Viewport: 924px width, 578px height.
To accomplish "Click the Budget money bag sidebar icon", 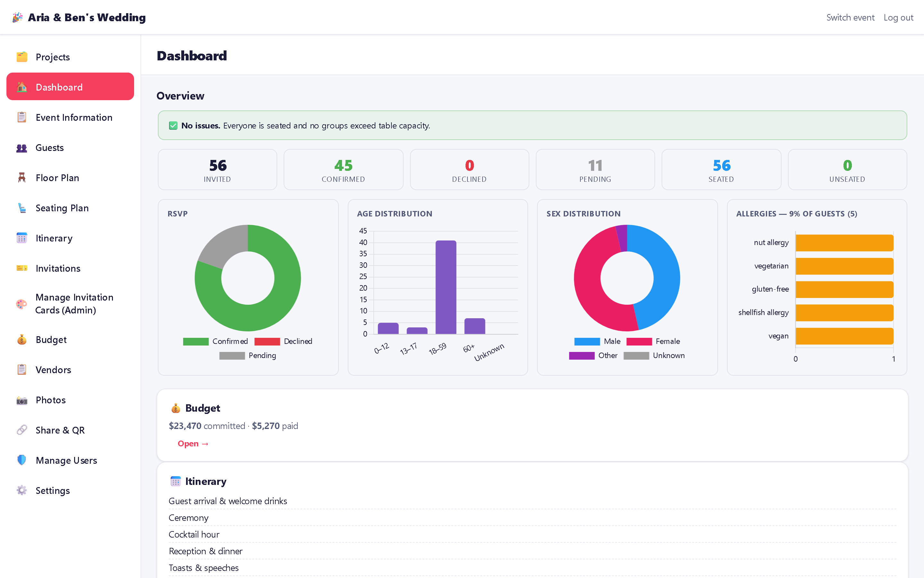I will (x=22, y=339).
